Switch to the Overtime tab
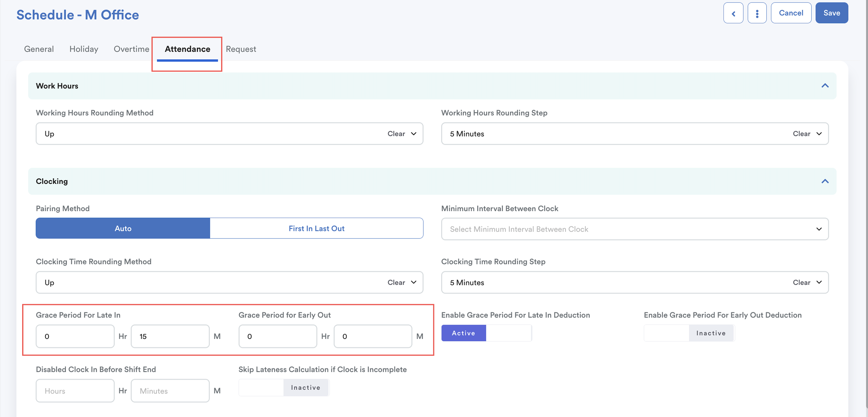The width and height of the screenshot is (868, 417). tap(131, 49)
